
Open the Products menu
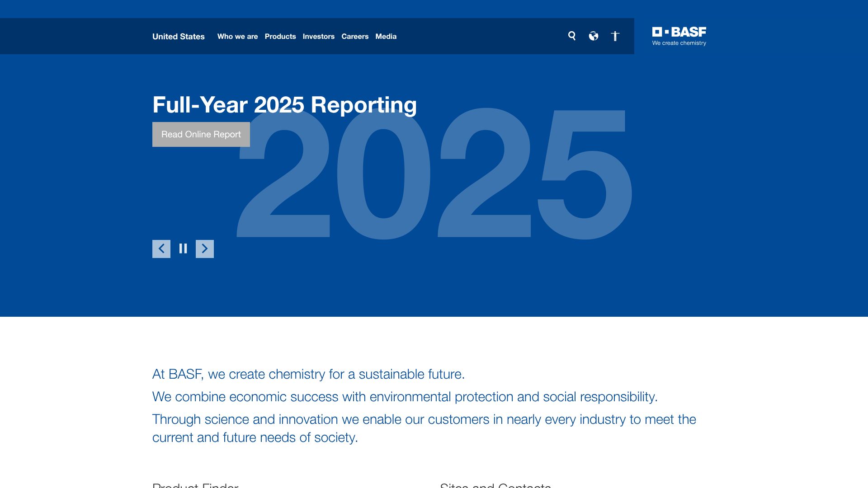[x=280, y=37]
